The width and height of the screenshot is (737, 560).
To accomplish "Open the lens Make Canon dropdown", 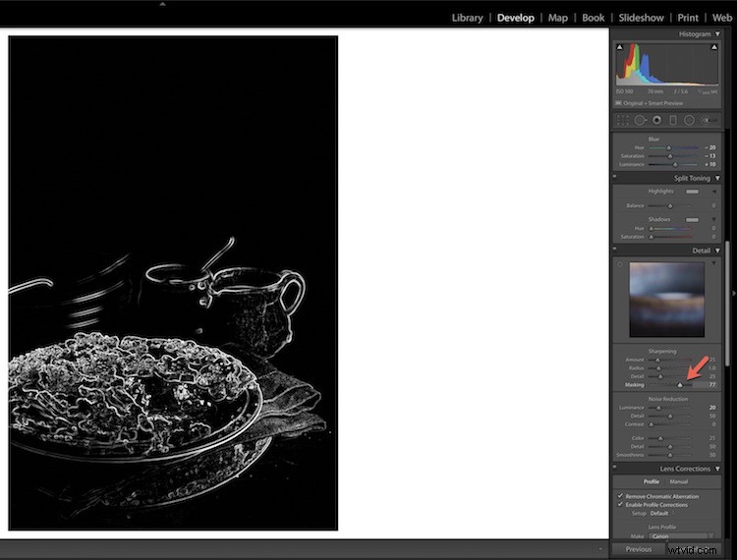I will click(x=680, y=536).
